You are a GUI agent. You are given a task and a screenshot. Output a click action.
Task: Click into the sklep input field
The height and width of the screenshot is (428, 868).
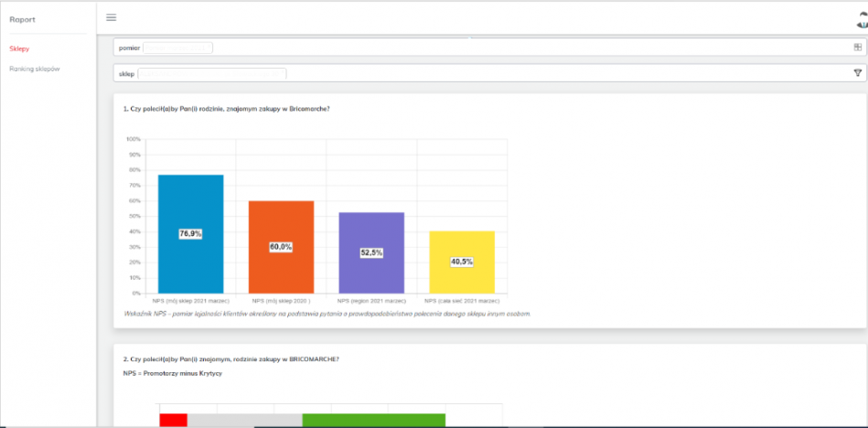(x=212, y=73)
